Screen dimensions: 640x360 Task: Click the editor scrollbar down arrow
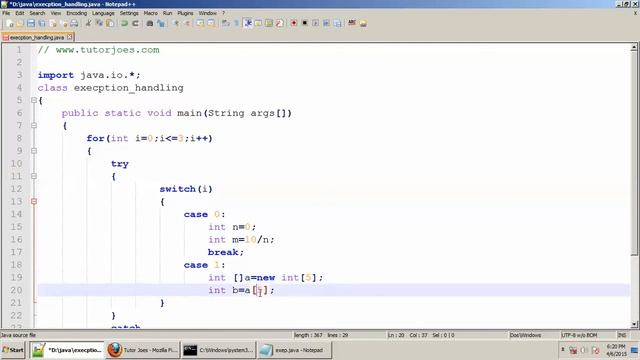coord(634,324)
